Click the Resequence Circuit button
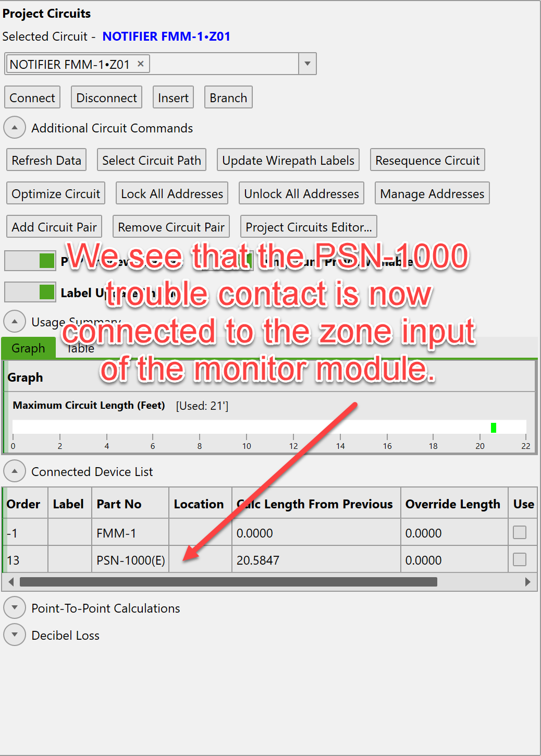Image resolution: width=541 pixels, height=756 pixels. [427, 160]
